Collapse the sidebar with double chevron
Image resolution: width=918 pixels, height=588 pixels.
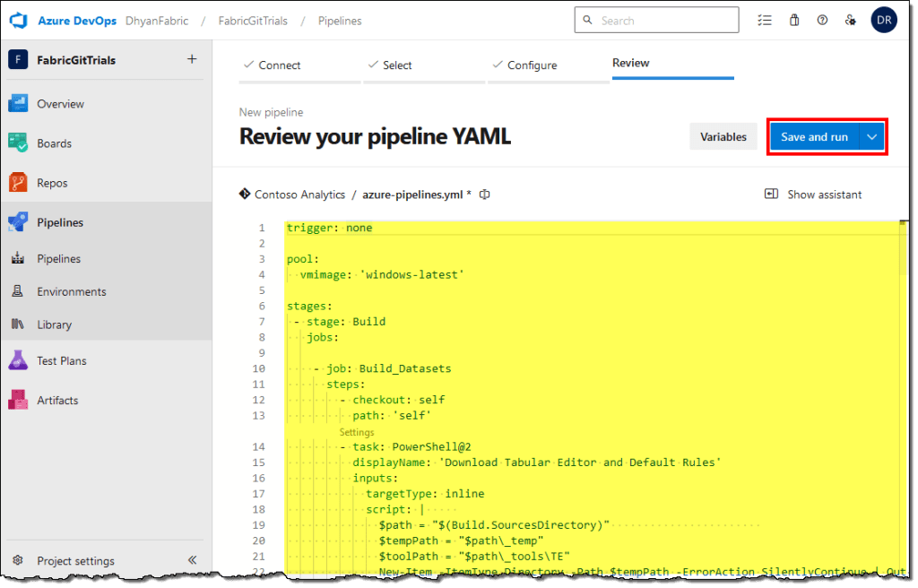coord(192,560)
